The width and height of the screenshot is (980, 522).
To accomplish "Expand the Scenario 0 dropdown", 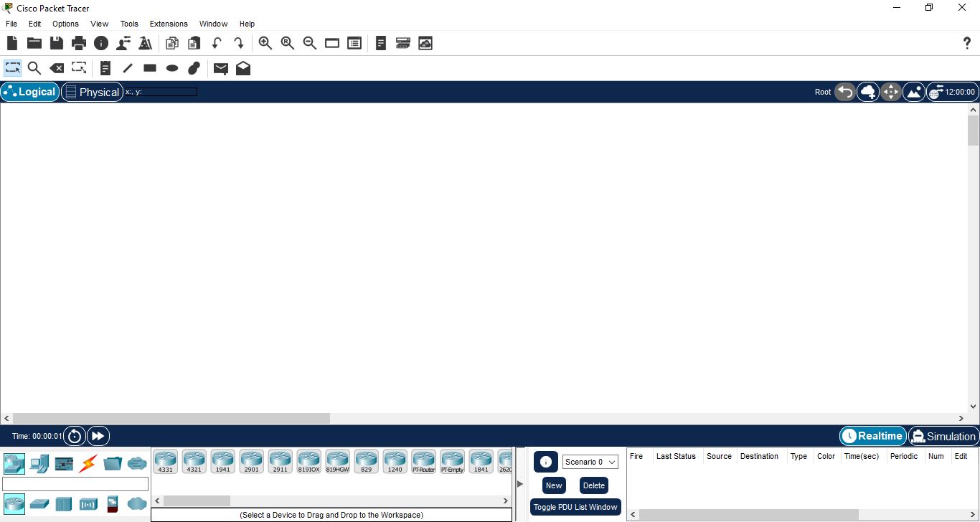I will tap(590, 462).
